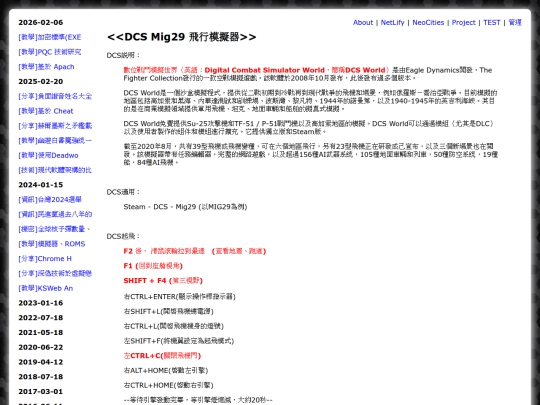The width and height of the screenshot is (540, 405).
Task: Go to the Project page link
Action: pyautogui.click(x=463, y=22)
